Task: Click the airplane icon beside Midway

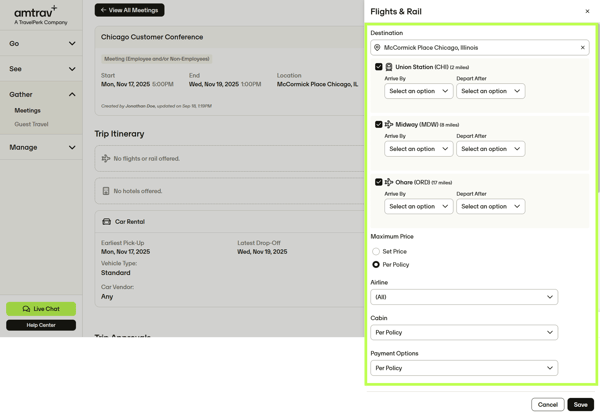Action: point(389,125)
